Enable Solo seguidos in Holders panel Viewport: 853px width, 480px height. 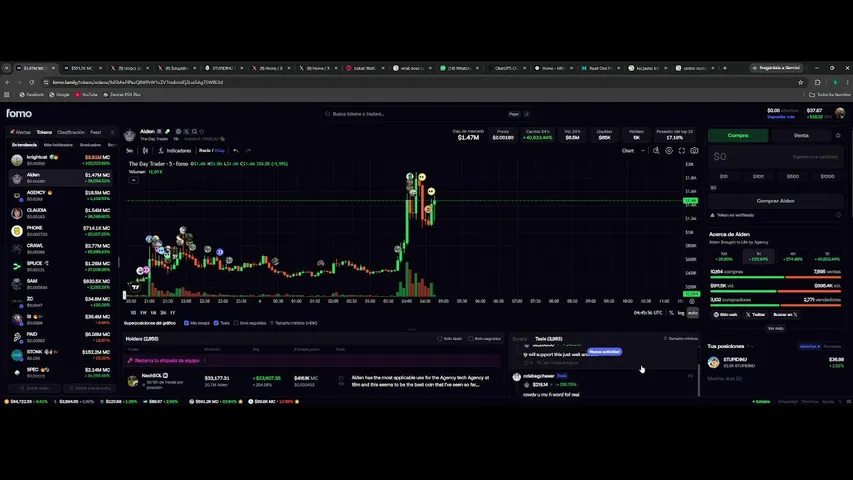[x=471, y=339]
